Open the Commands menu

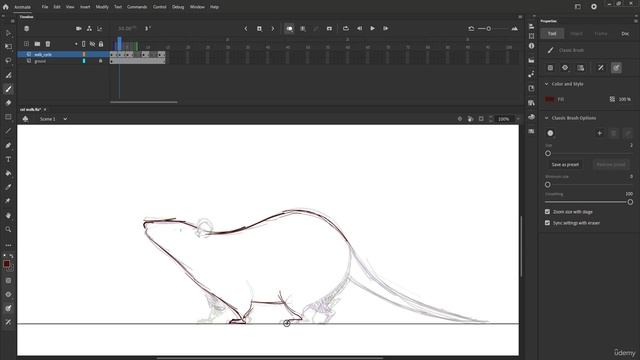click(137, 7)
